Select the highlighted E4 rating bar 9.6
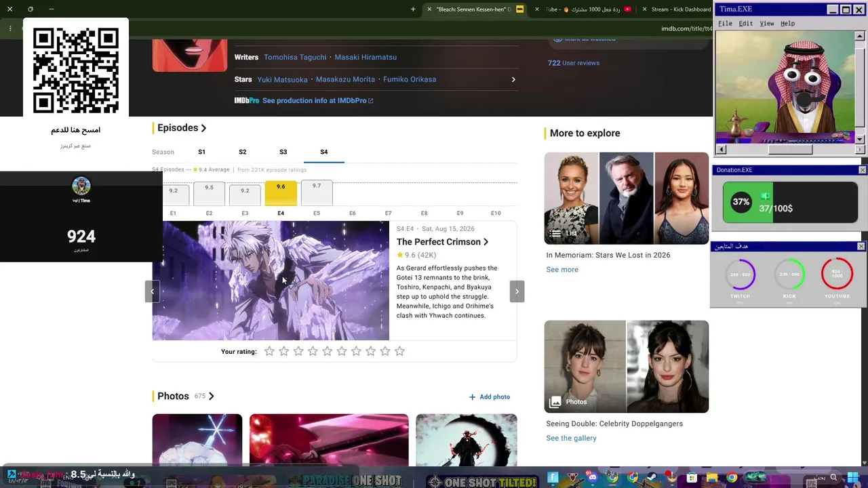The image size is (868, 488). click(281, 193)
